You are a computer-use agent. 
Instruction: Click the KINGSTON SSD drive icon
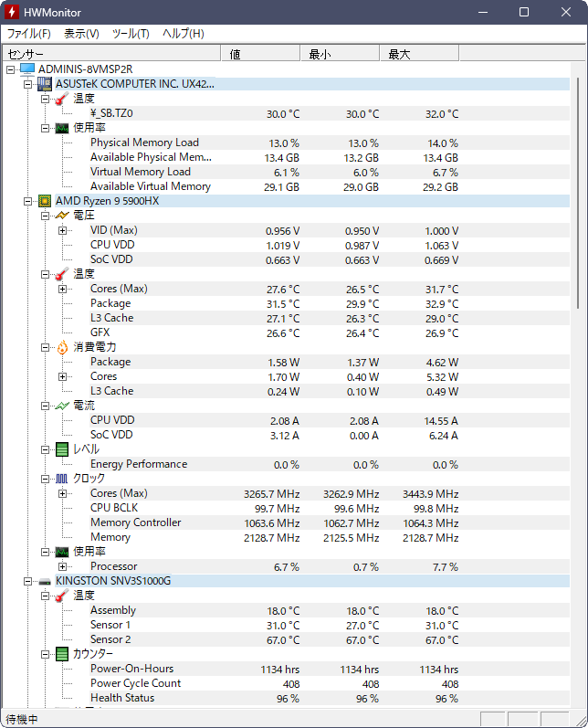45,581
